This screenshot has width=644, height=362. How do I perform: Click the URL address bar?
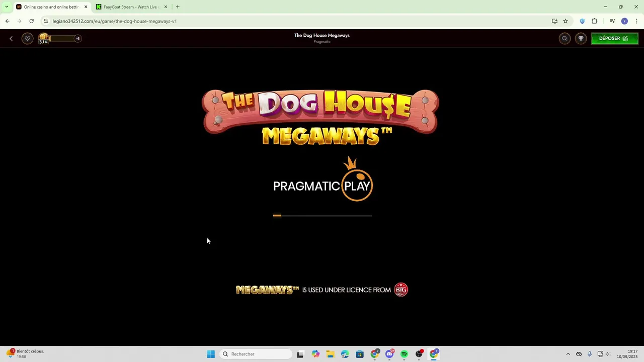click(297, 21)
